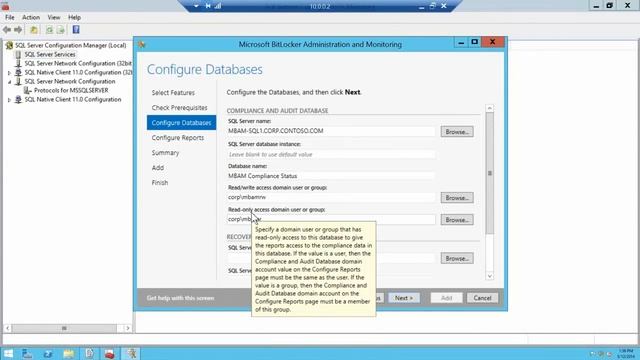640x360 pixels.
Task: Expand SQL Native Client 11.0 Configuration (32bit)
Action: [9, 73]
